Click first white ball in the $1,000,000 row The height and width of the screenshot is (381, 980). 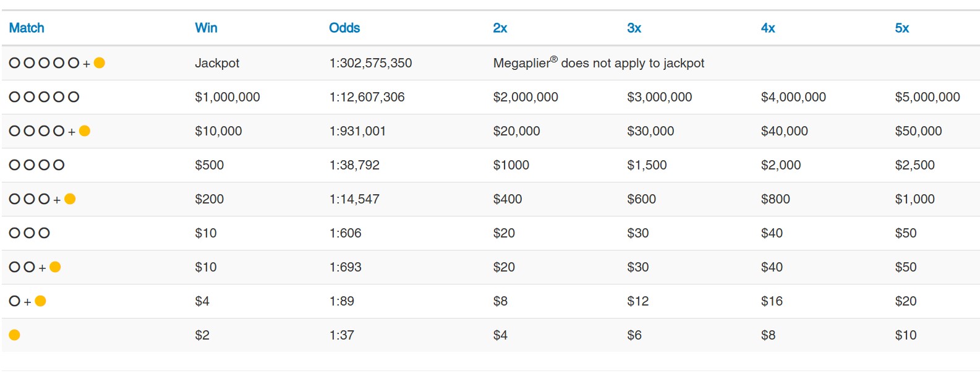[15, 96]
